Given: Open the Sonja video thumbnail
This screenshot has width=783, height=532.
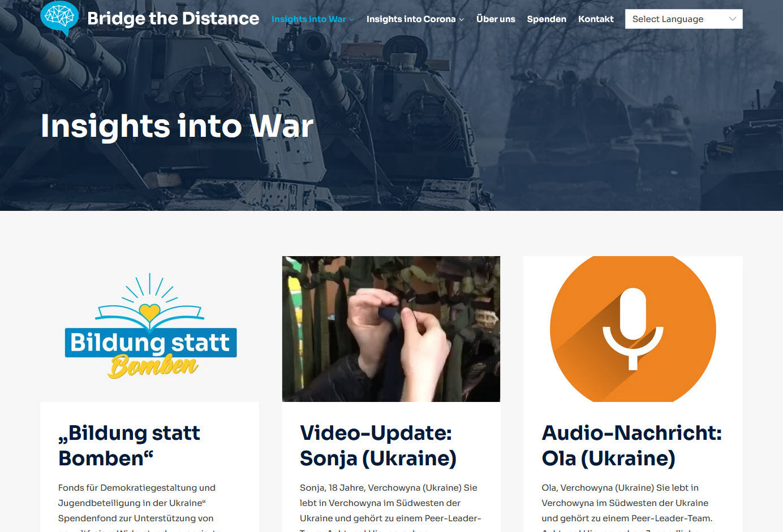Looking at the screenshot, I should click(x=391, y=328).
